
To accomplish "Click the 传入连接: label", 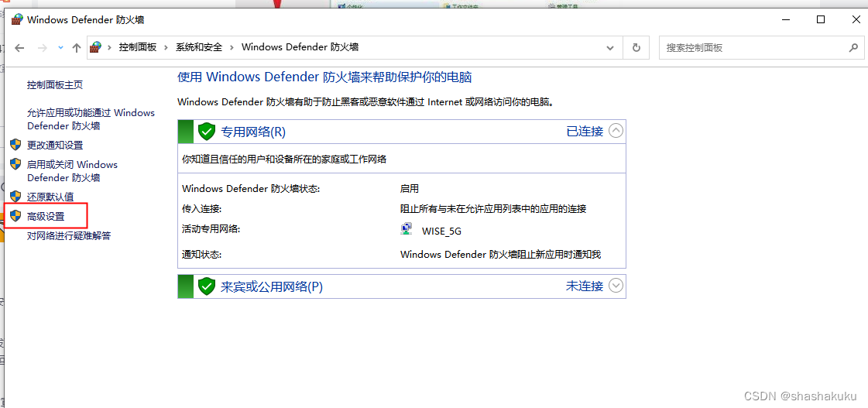I will tap(201, 209).
